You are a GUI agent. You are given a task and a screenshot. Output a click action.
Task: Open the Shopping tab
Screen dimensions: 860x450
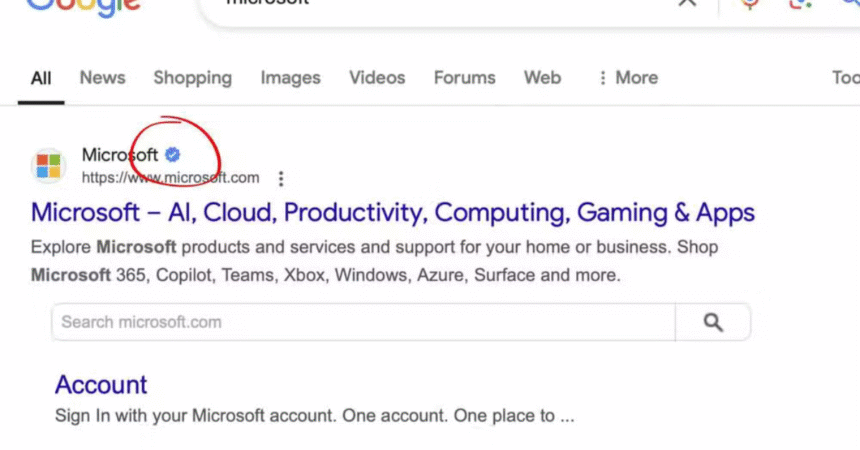pyautogui.click(x=193, y=78)
